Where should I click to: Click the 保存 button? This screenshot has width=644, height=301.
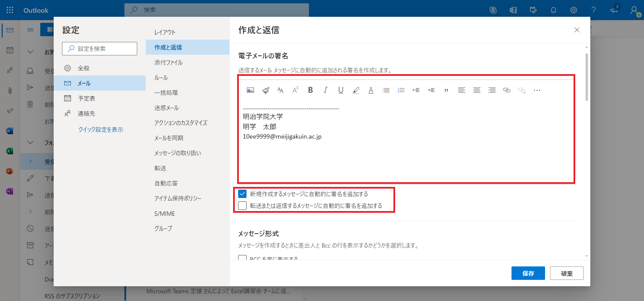pyautogui.click(x=528, y=273)
